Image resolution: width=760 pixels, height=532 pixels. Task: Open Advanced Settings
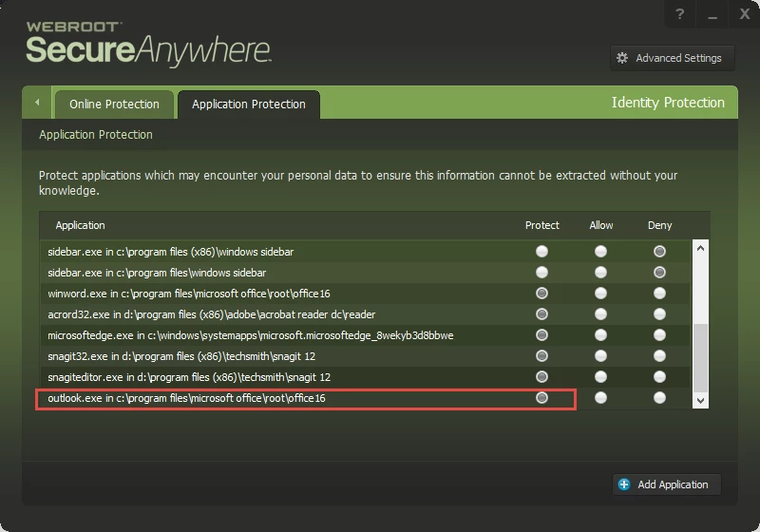(x=672, y=58)
